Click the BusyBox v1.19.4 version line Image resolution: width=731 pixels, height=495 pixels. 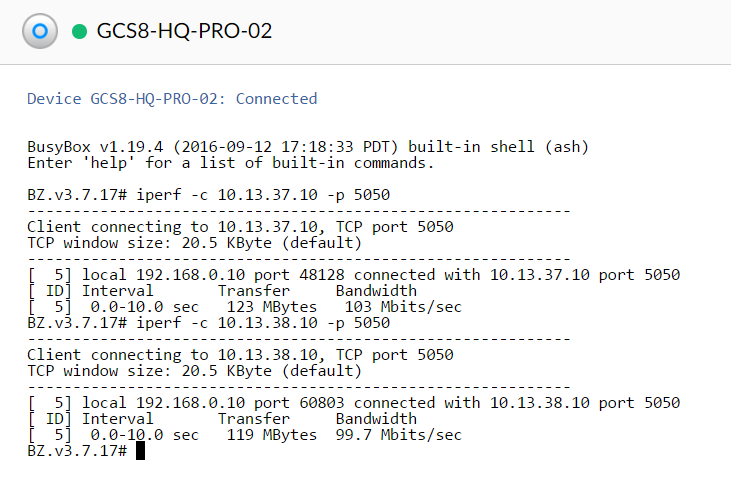pos(308,147)
